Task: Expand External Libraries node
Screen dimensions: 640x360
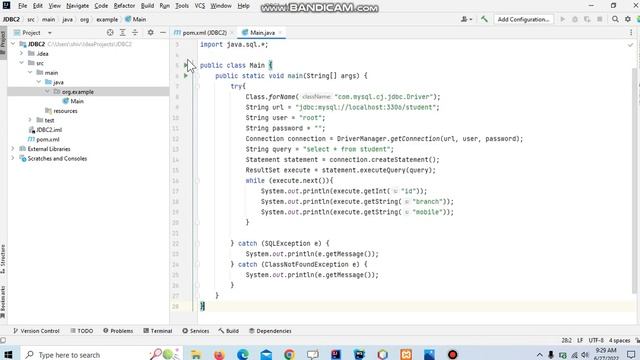Action: coord(13,149)
